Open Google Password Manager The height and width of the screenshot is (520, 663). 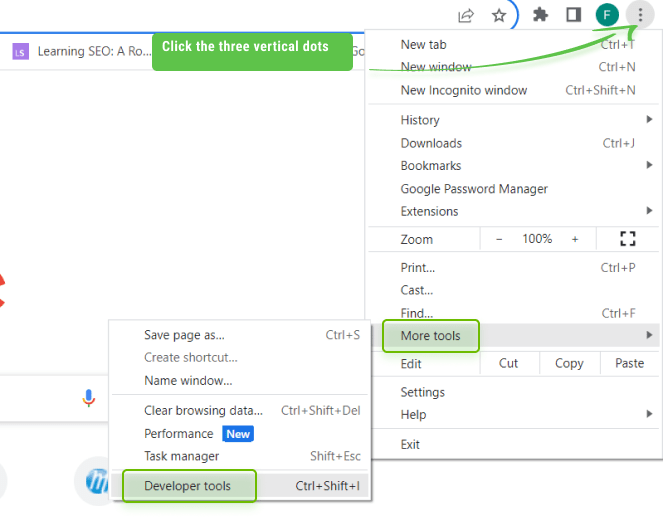pos(513,189)
